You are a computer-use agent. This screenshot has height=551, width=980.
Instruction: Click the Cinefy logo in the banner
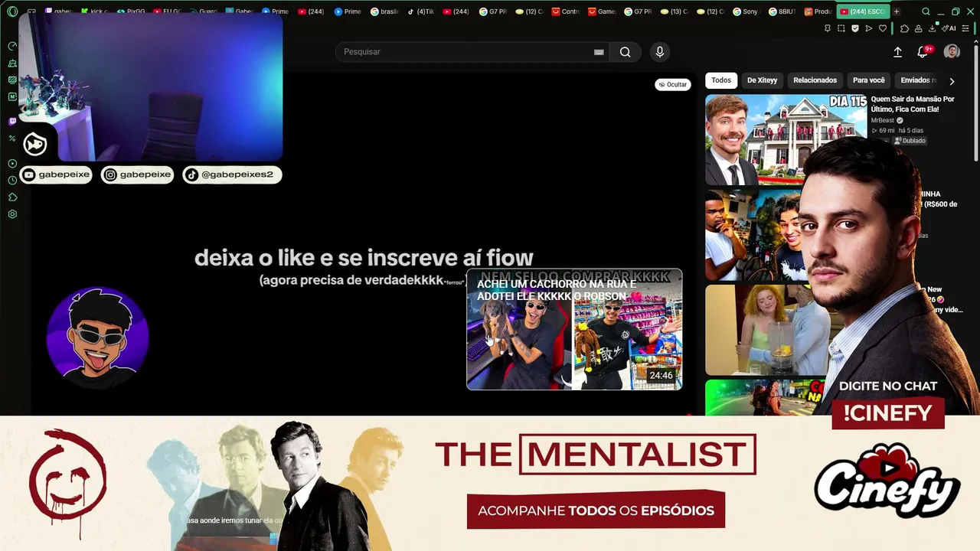(887, 481)
